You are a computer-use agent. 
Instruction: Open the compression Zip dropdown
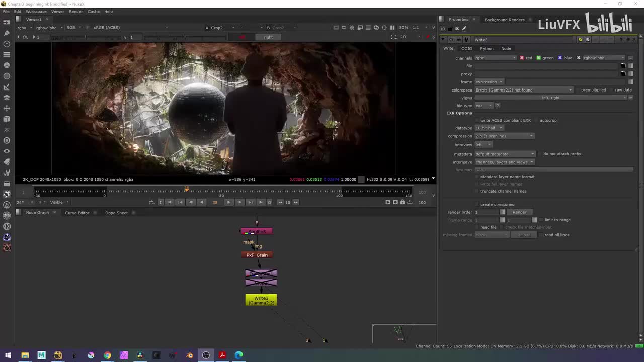504,136
